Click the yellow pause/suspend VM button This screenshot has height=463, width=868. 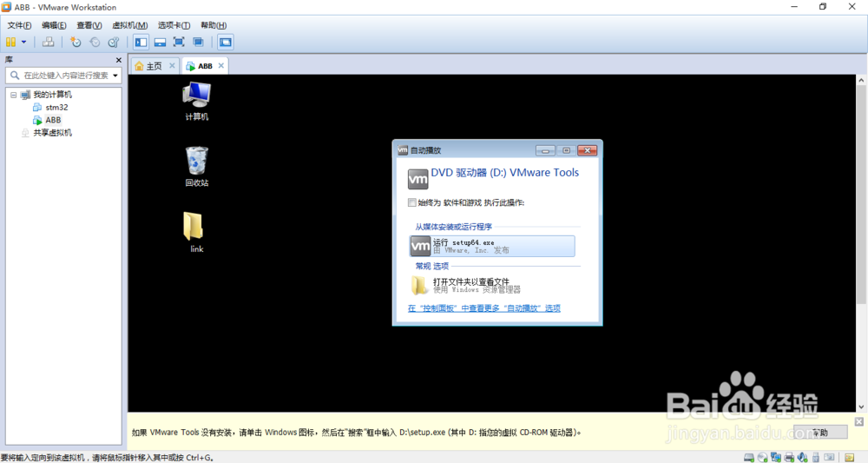pyautogui.click(x=10, y=42)
